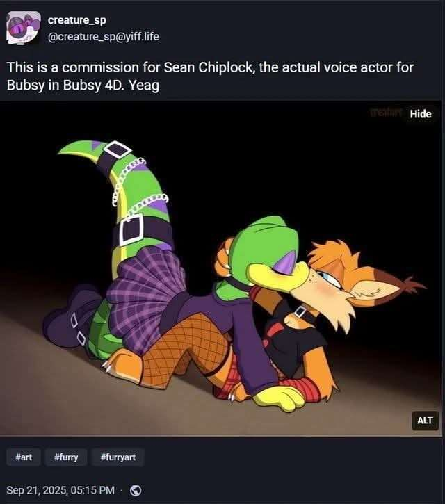Image resolution: width=445 pixels, height=504 pixels.
Task: Click the public visibility globe icon
Action: [x=136, y=491]
